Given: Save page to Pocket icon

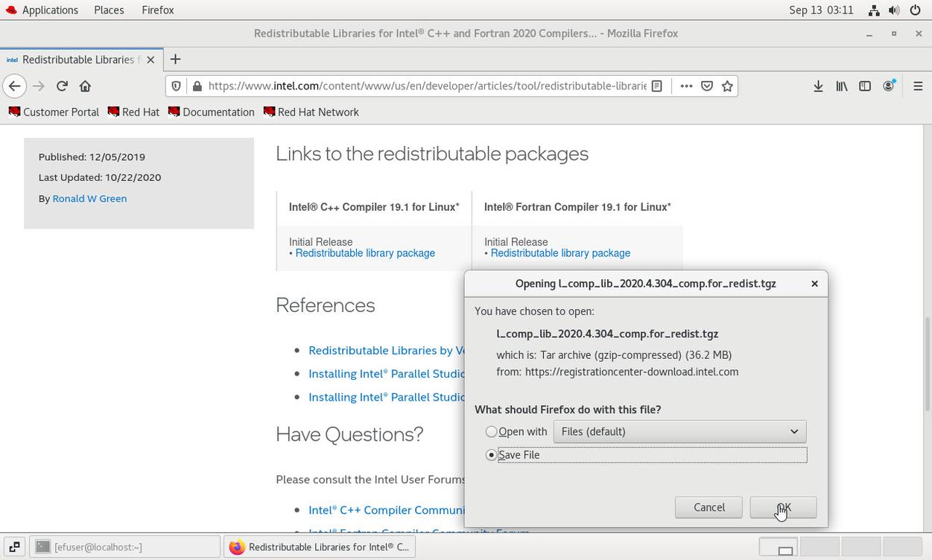Looking at the screenshot, I should click(x=707, y=86).
